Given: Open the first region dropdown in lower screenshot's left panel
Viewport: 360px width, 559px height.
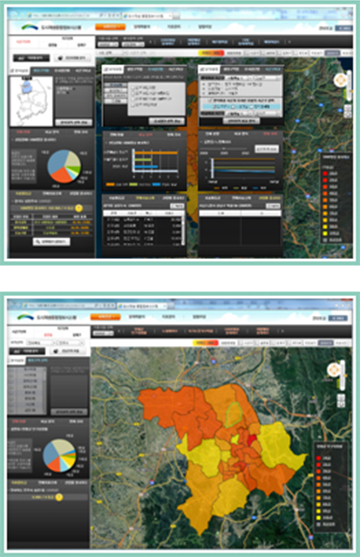Looking at the screenshot, I should (42, 343).
